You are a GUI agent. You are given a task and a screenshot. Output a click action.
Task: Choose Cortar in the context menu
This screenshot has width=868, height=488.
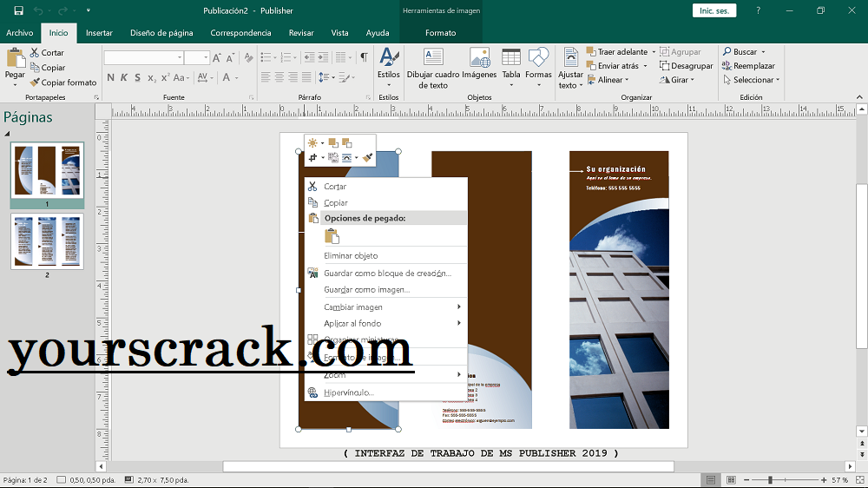(x=386, y=187)
